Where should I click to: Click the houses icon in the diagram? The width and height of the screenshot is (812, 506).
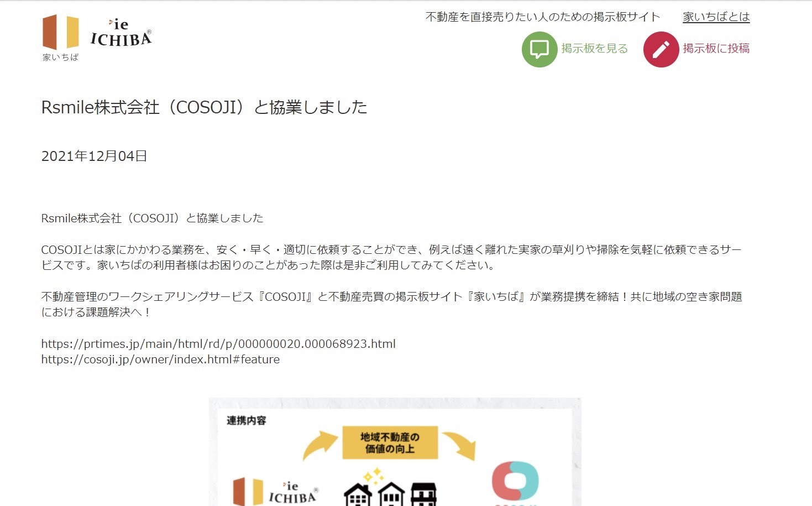pos(391,488)
